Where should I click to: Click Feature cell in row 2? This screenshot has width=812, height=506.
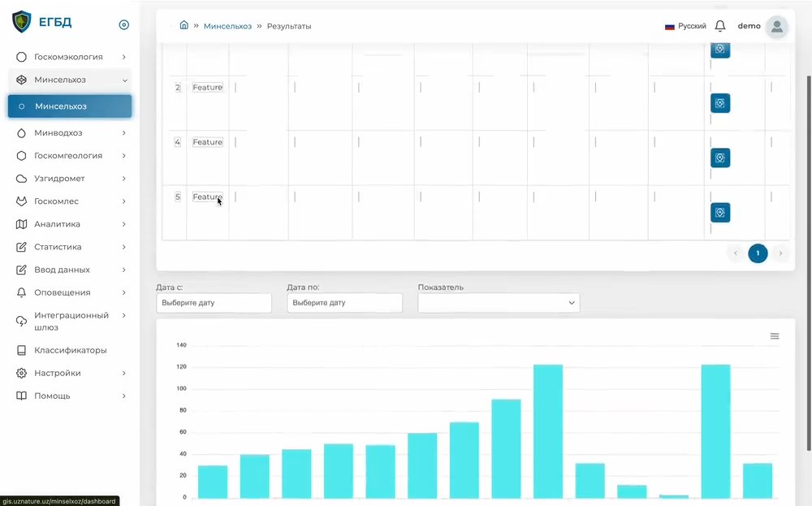coord(208,88)
